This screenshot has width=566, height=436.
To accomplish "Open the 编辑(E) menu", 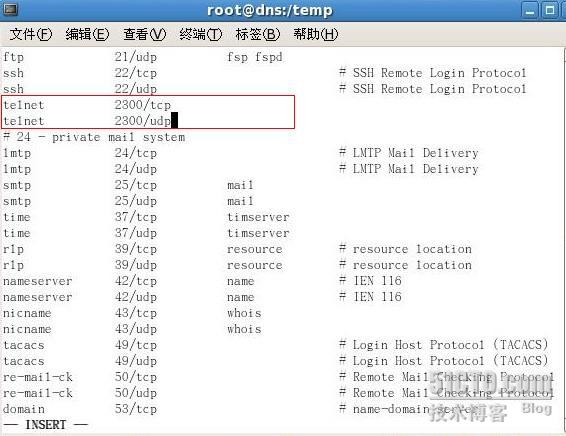I will pos(87,34).
